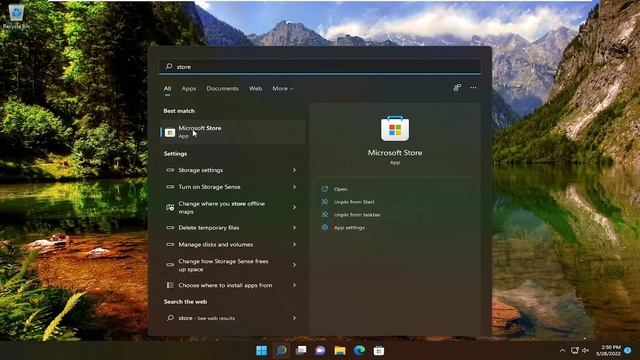Click the magnifier icon in web results row
This screenshot has height=360, width=640.
click(x=170, y=318)
